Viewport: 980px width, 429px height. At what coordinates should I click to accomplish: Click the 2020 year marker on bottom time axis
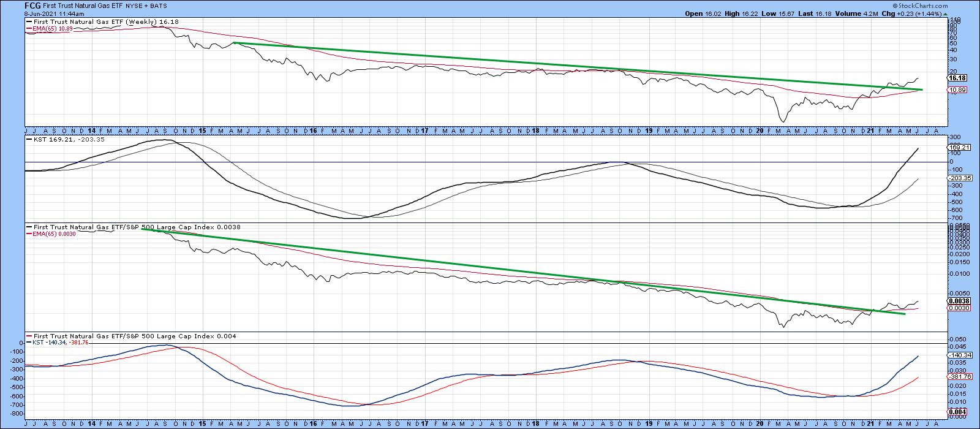click(x=759, y=423)
